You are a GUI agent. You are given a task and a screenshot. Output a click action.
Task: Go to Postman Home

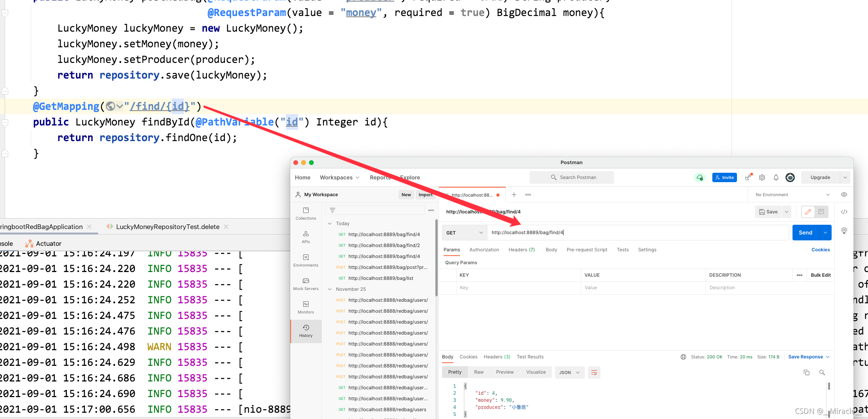point(302,177)
